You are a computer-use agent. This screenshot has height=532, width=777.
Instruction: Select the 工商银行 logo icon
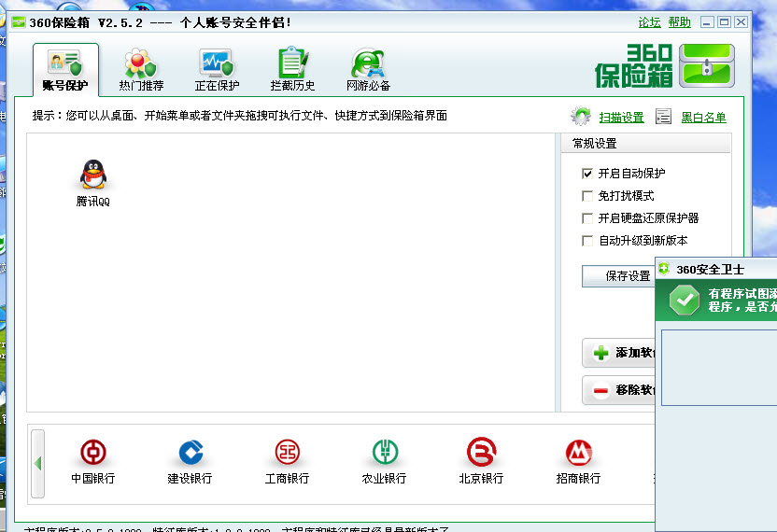[288, 452]
